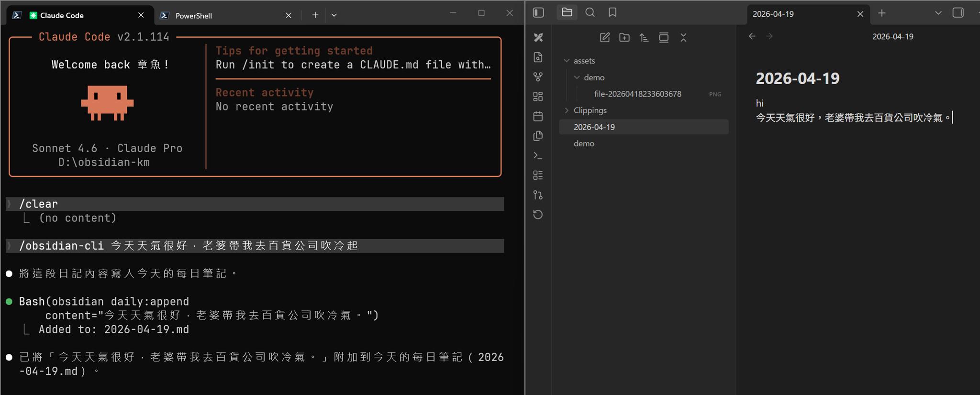This screenshot has height=395, width=980.
Task: Open file-20260418233603678 PNG file
Action: (x=637, y=94)
